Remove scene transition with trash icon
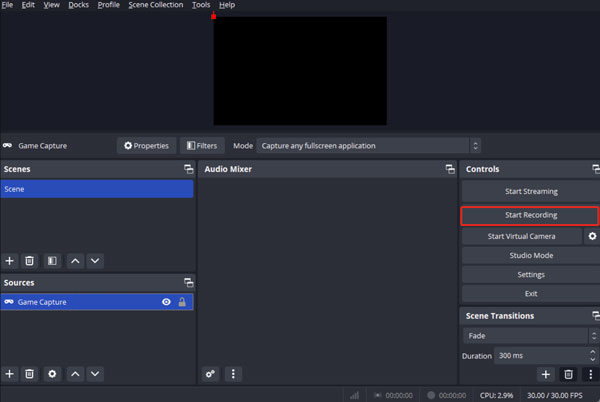The image size is (600, 402). click(568, 374)
